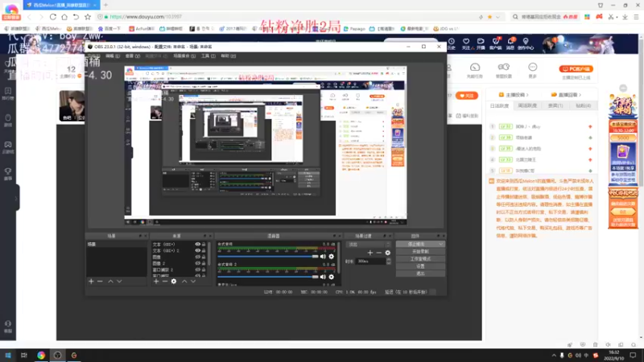The height and width of the screenshot is (362, 644).
Task: Open Windows Start menu
Action: tap(8, 356)
